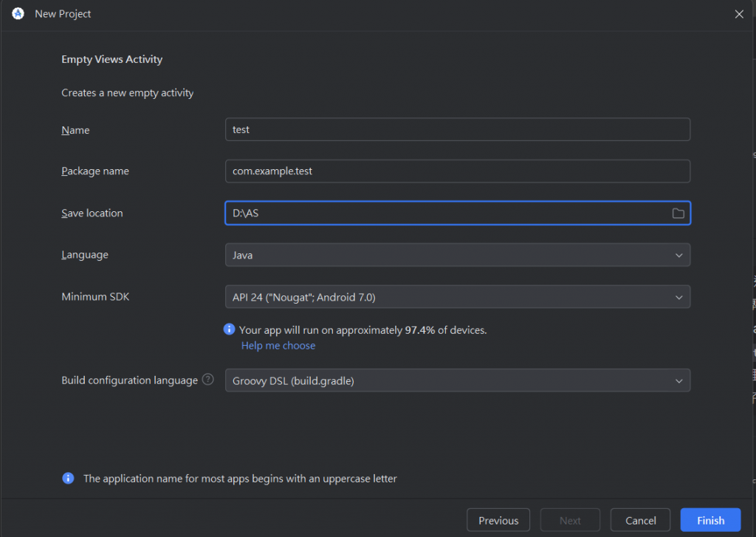Click inside the Save location path field
The width and height of the screenshot is (756, 537).
(443, 213)
